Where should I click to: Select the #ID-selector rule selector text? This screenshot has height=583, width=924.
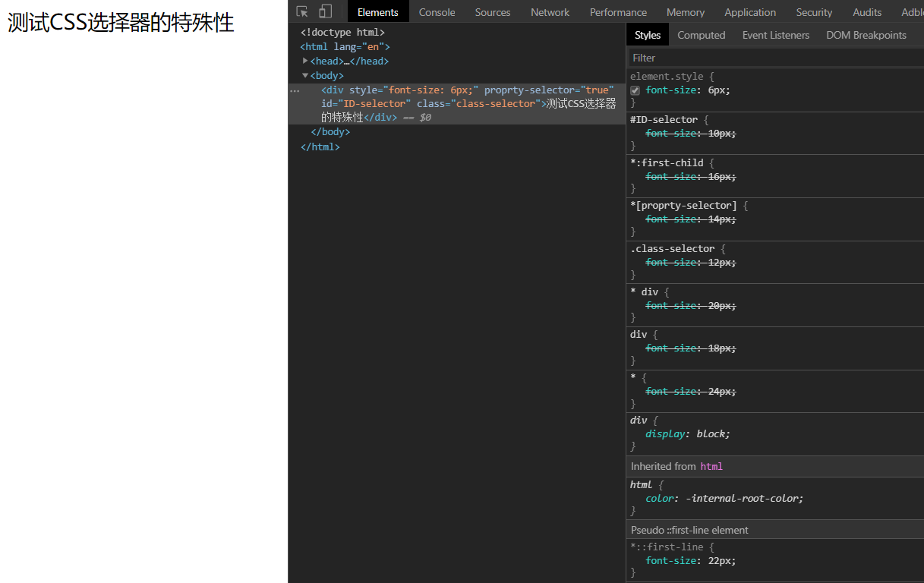point(664,119)
